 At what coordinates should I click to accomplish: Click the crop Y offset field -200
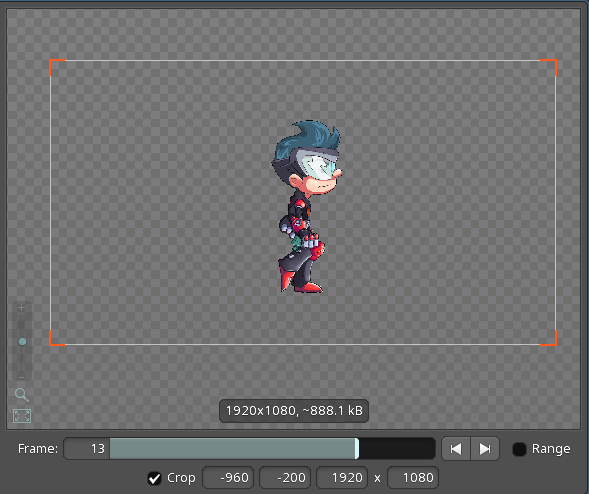tap(285, 478)
